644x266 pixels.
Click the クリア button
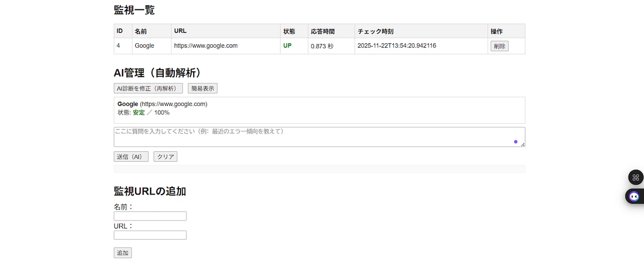(165, 157)
